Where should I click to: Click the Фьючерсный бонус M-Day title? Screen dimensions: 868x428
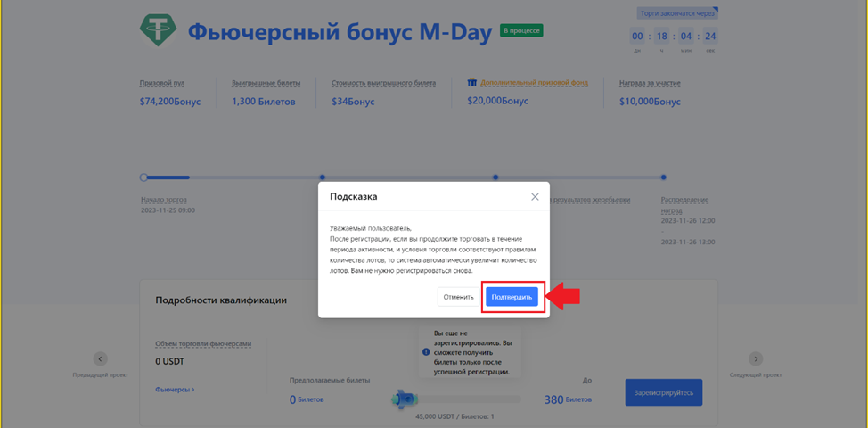(x=340, y=33)
